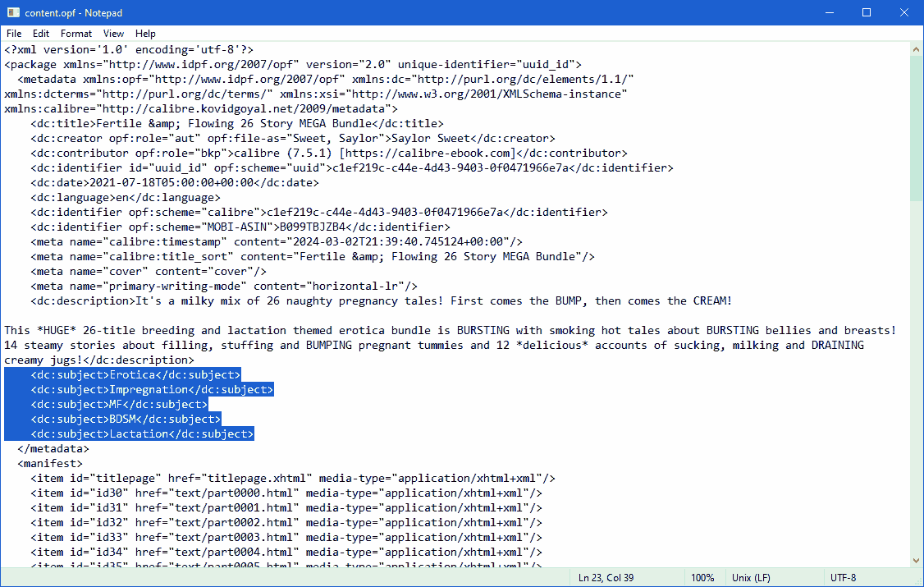This screenshot has height=587, width=924.
Task: Click the dc:creator line 'Saylor Sweet'
Action: coord(293,139)
